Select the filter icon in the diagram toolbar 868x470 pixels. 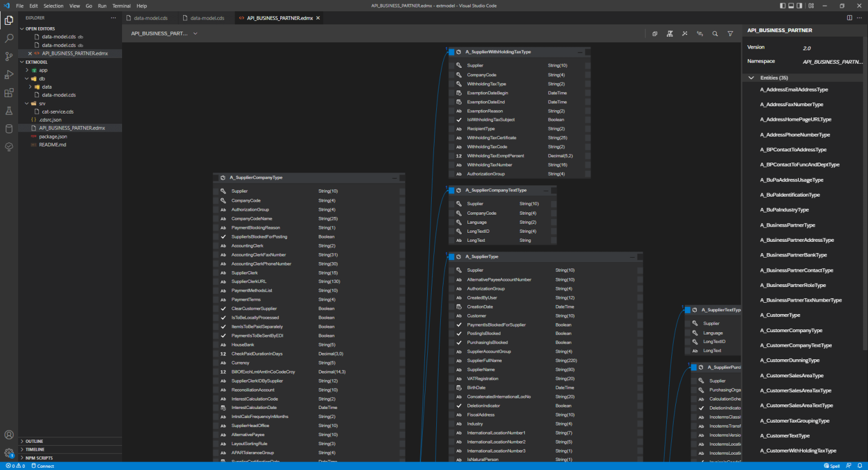730,34
